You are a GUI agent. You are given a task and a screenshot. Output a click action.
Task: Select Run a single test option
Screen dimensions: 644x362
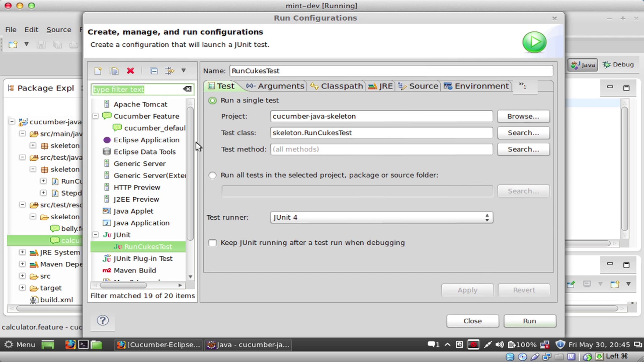(x=212, y=101)
